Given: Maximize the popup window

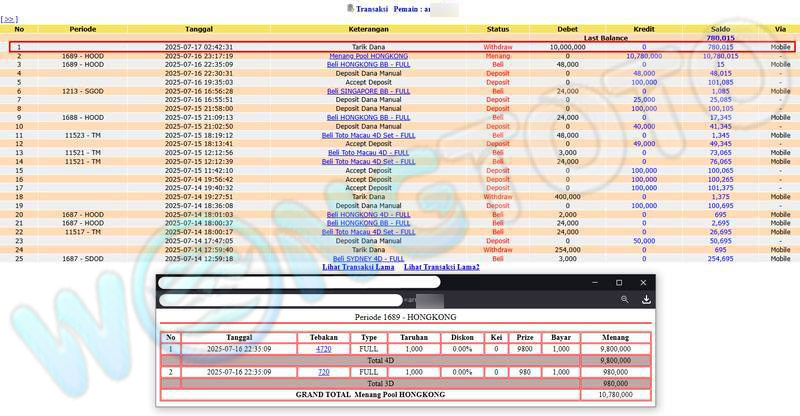Looking at the screenshot, I should [618, 283].
